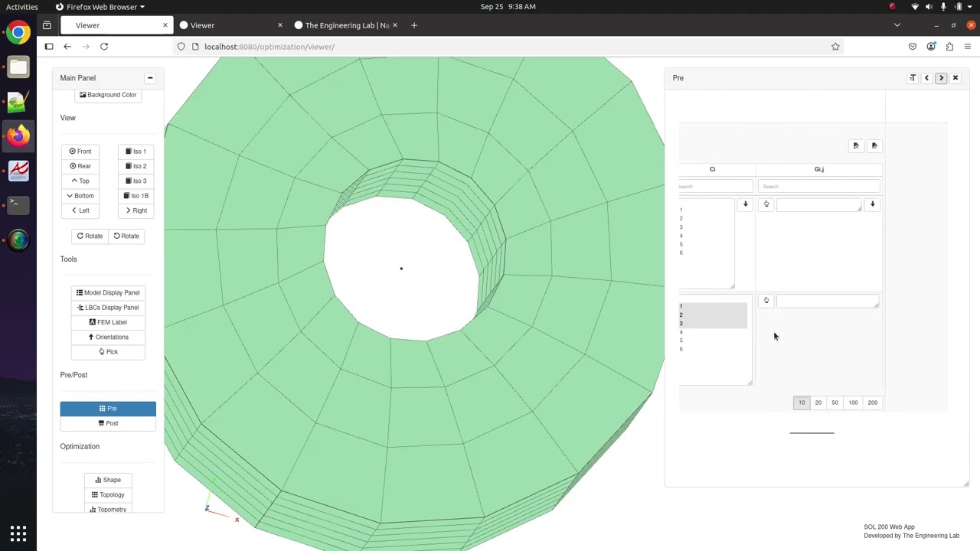980x551 pixels.
Task: Switch to Top view
Action: (80, 181)
